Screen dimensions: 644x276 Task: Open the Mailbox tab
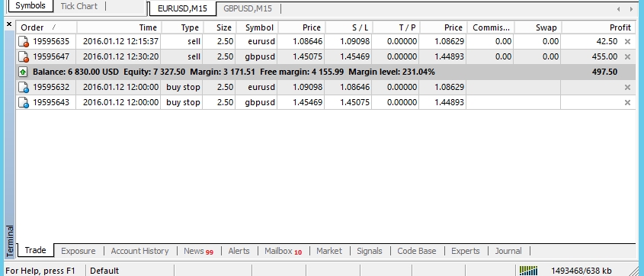[283, 251]
